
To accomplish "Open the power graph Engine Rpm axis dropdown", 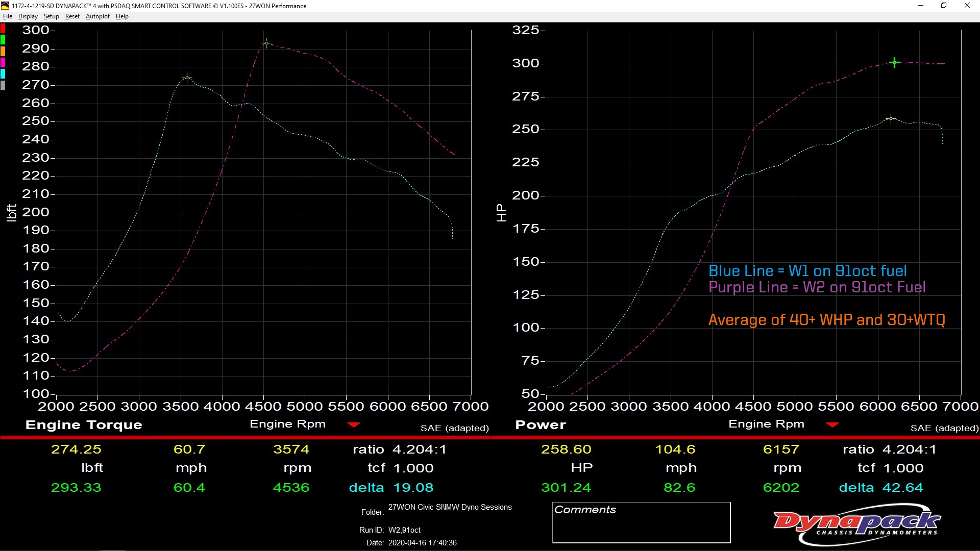I will [832, 424].
